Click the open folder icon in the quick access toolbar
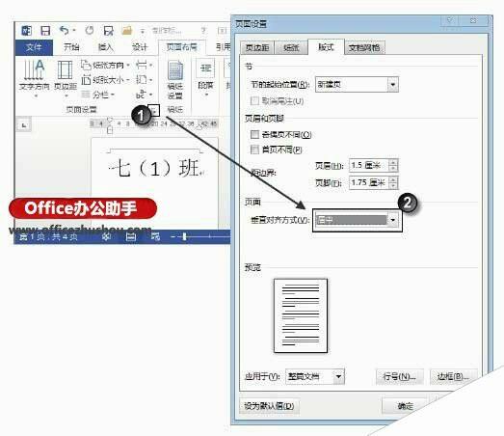The image size is (504, 436). (x=127, y=31)
